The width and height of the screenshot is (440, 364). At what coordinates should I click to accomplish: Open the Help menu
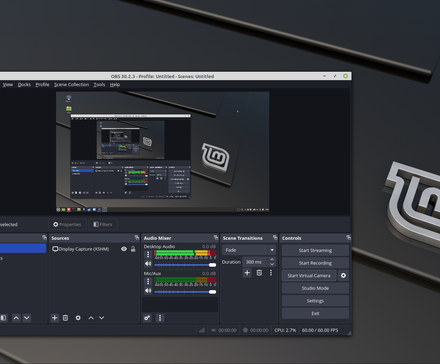pos(115,85)
